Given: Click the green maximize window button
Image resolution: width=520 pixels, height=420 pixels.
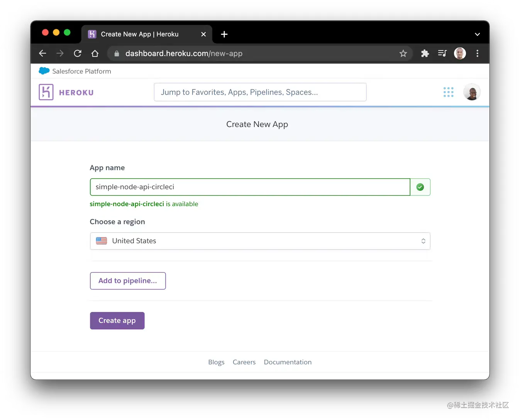Looking at the screenshot, I should [x=67, y=32].
